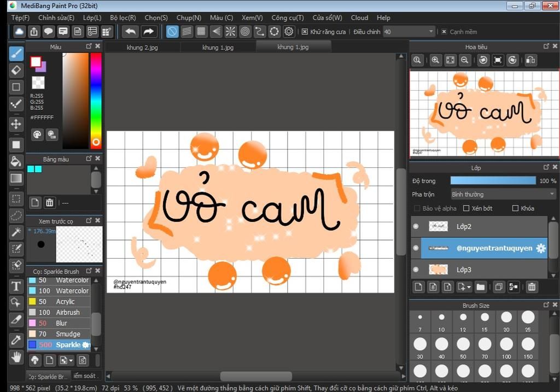Screen dimensions: 560x392
Task: Click the Undo arrow in toolbar
Action: (130, 32)
